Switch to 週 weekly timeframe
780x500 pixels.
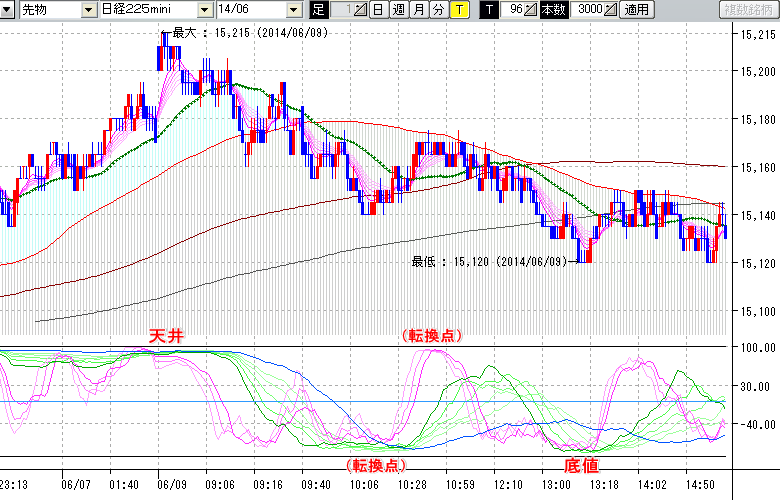398,10
